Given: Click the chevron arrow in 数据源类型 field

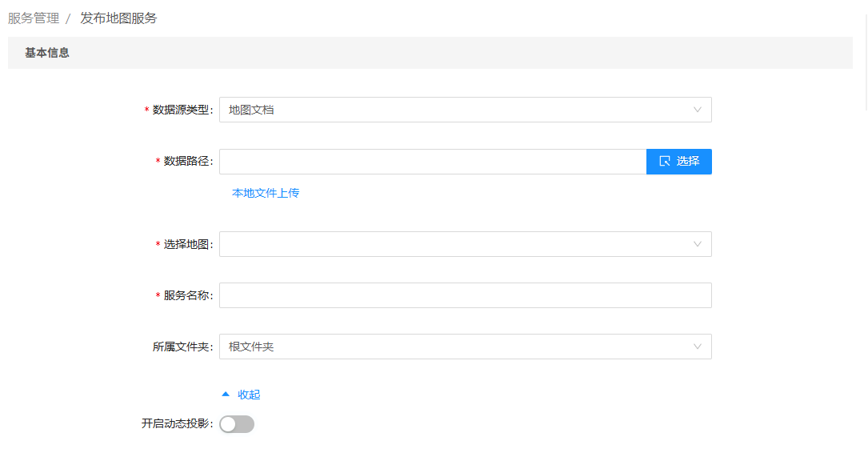Looking at the screenshot, I should (x=698, y=110).
